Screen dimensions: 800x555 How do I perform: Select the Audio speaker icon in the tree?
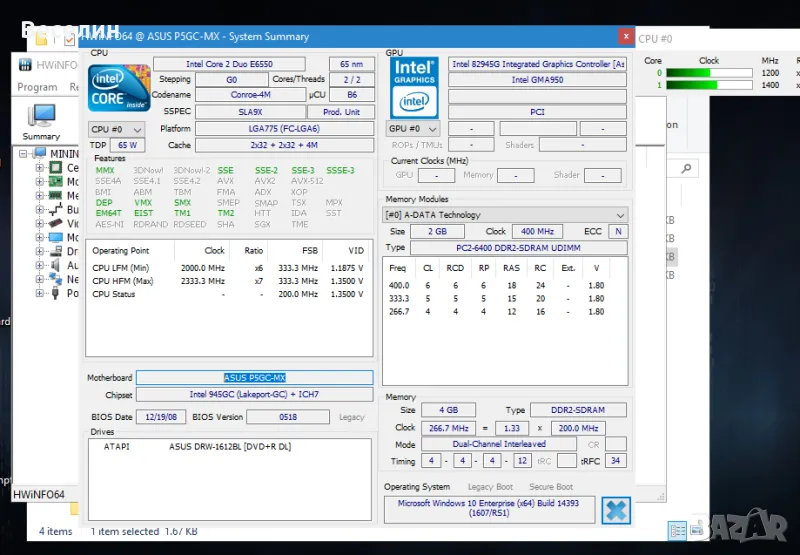(55, 266)
